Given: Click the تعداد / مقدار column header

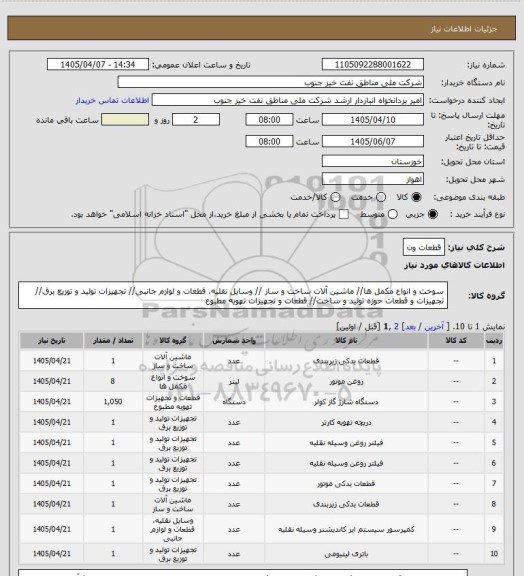Looking at the screenshot, I should click(113, 341).
